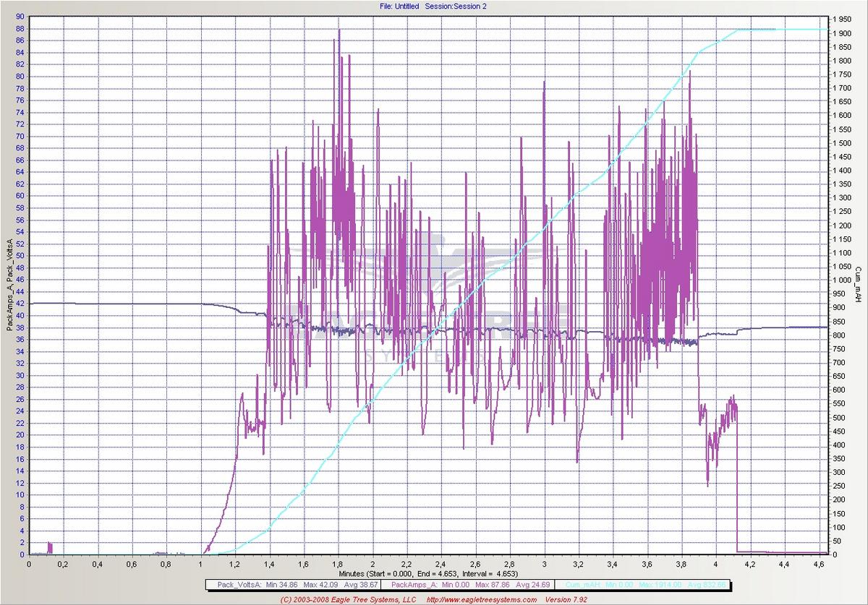868x605 pixels.
Task: Click the 90 tick on the left axis
Action: (x=20, y=17)
